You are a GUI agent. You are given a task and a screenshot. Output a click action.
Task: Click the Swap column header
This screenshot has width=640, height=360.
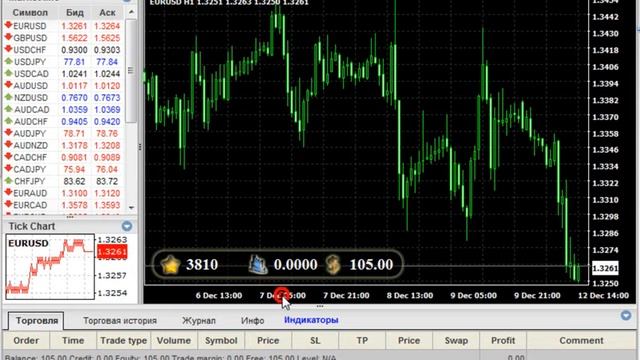click(x=456, y=340)
